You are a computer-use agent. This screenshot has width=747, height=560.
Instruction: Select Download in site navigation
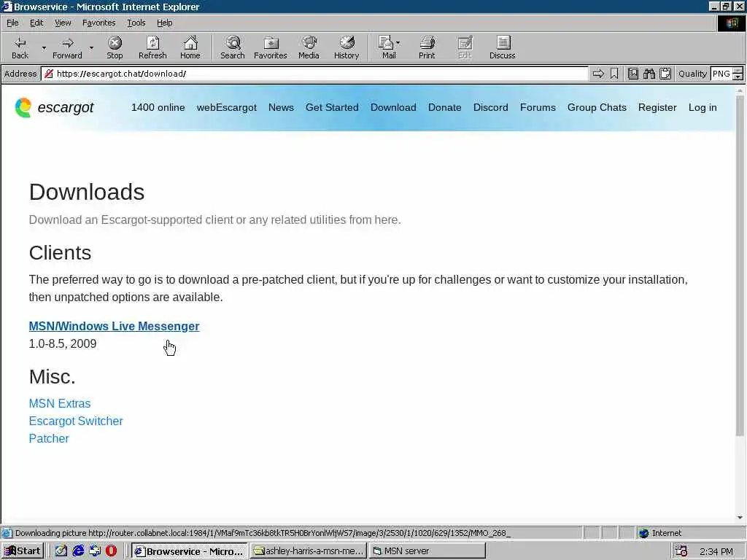coord(393,108)
